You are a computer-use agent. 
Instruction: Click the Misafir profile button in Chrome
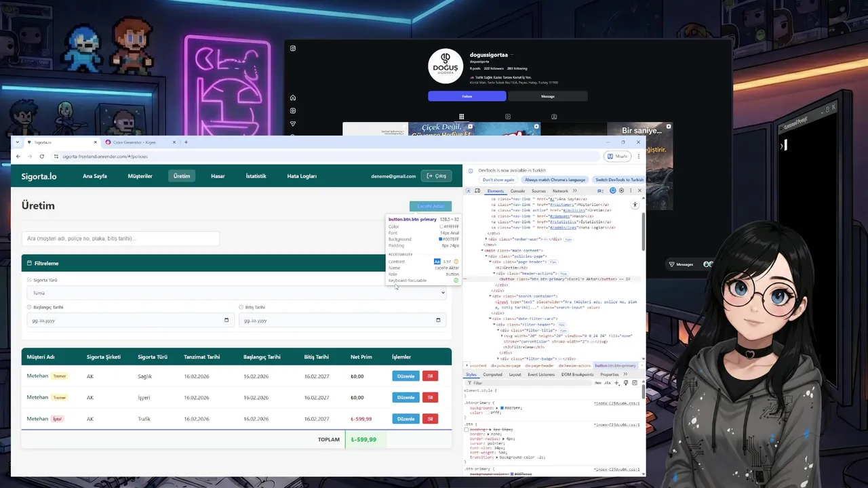(x=618, y=156)
